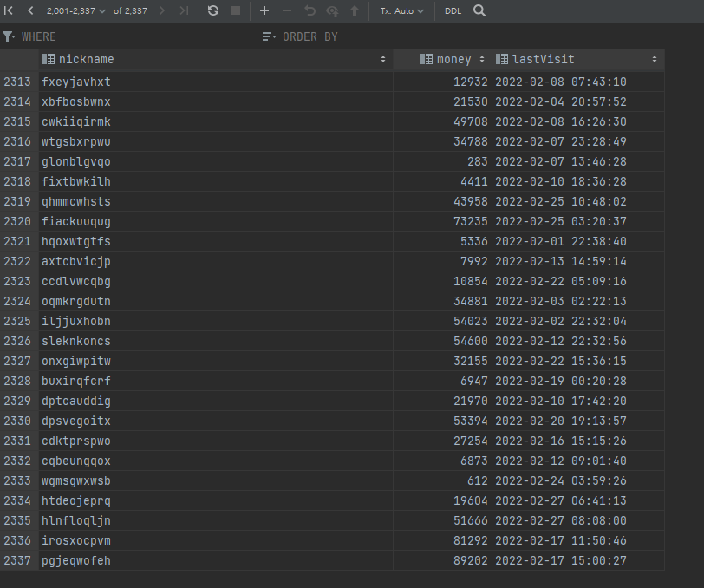Select the nickname cell 'dptcauddig'

click(216, 402)
